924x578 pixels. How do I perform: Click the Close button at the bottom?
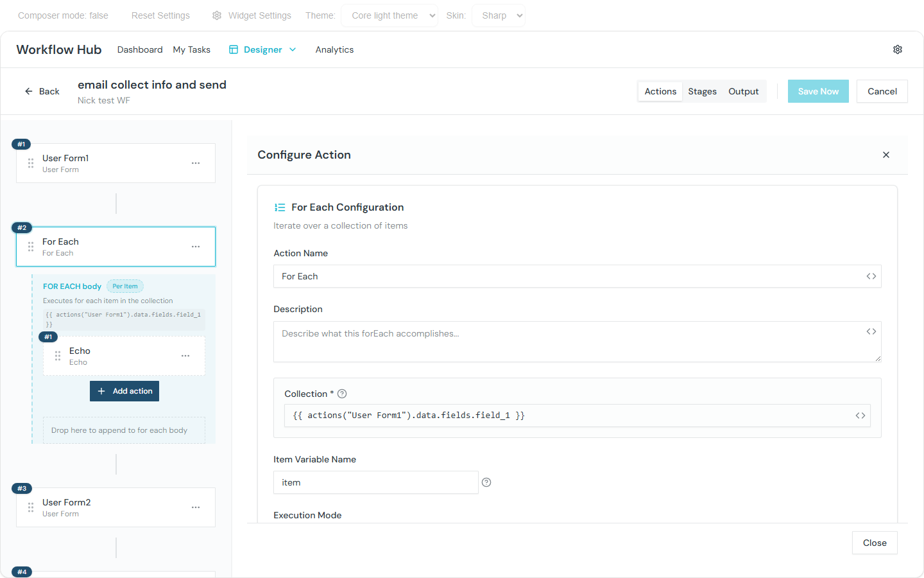coord(875,543)
